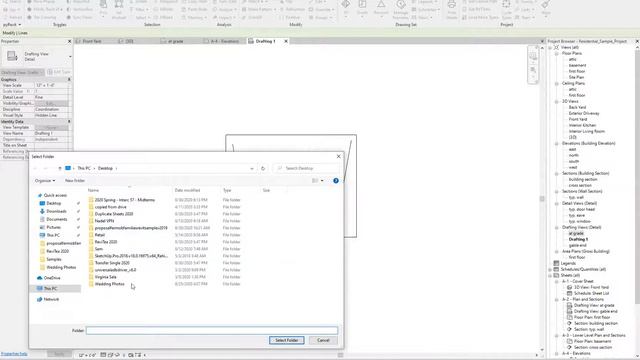This screenshot has height=360, width=640.
Task: Open OneDrive in the navigation pane
Action: point(51,278)
